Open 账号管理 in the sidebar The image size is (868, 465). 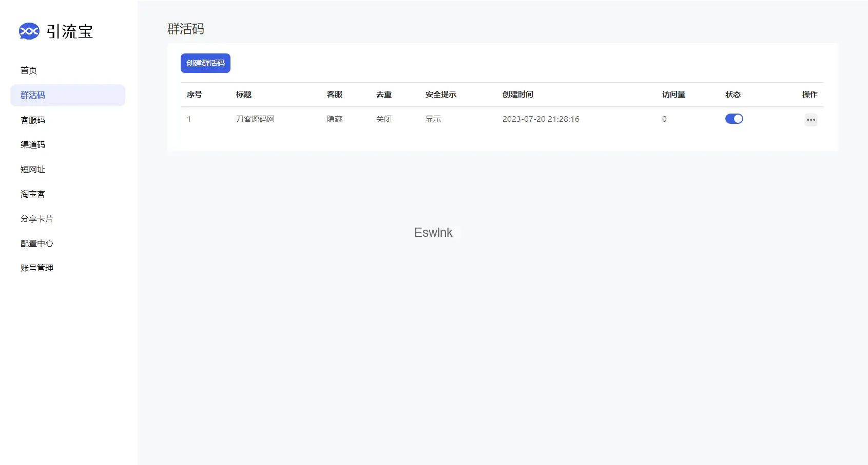[x=37, y=268]
